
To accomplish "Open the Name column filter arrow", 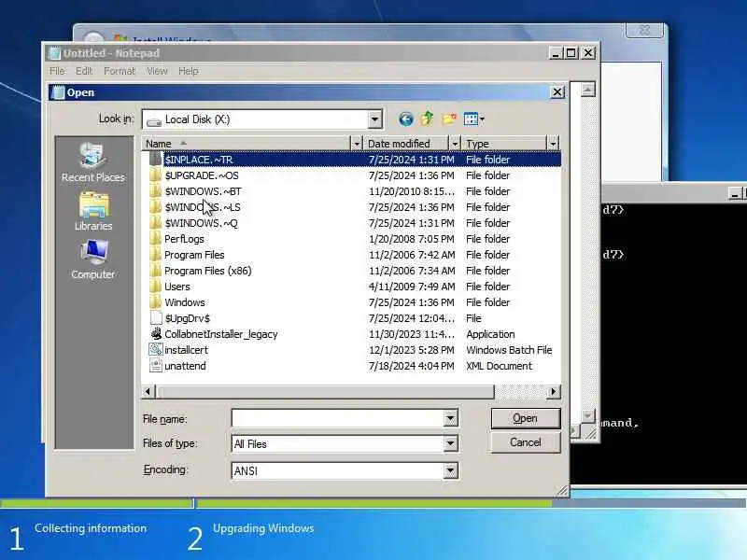I will click(357, 144).
